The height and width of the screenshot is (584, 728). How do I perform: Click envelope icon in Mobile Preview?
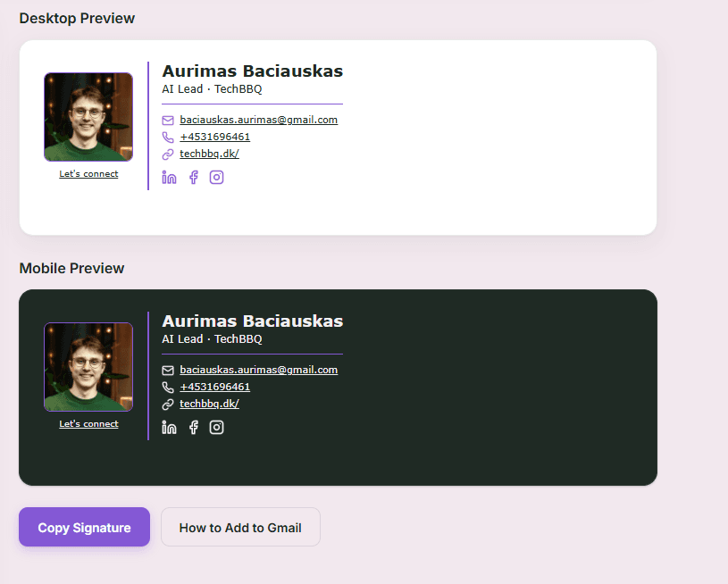pyautogui.click(x=168, y=371)
